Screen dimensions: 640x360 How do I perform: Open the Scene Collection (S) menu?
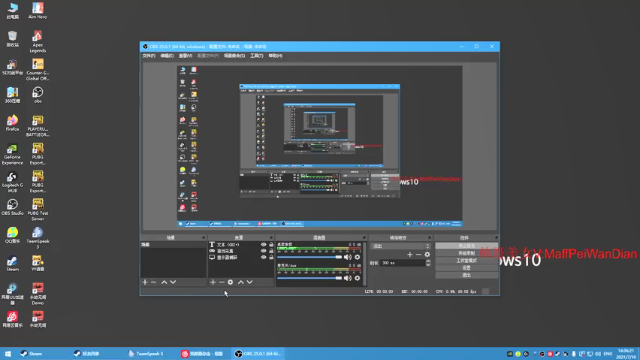click(x=234, y=56)
